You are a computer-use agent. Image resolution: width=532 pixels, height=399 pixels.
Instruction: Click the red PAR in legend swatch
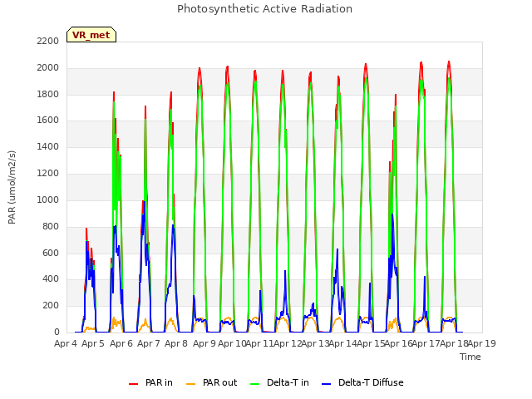pos(133,384)
